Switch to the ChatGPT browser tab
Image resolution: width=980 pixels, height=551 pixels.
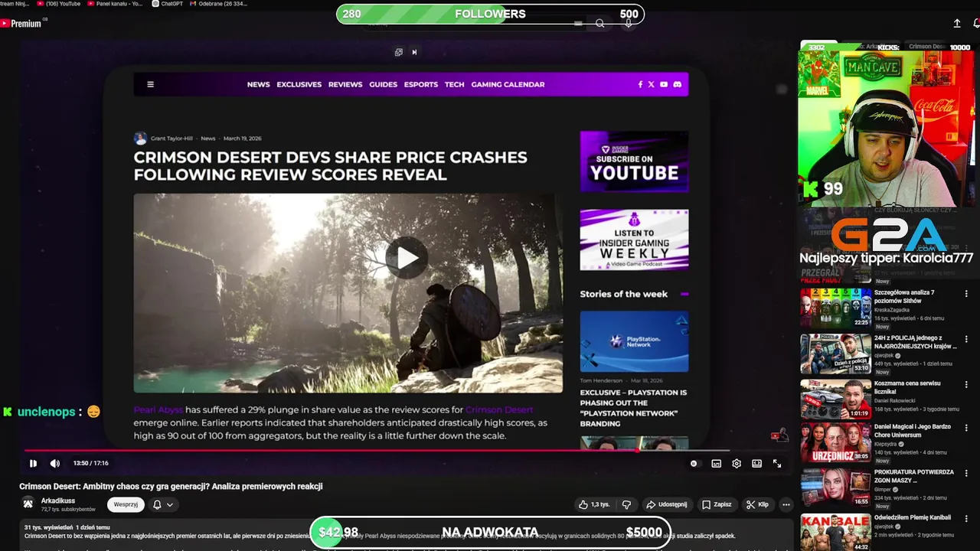(x=166, y=4)
